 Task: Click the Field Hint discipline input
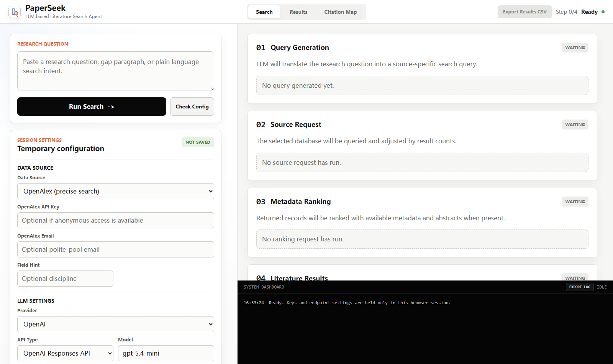[65, 279]
